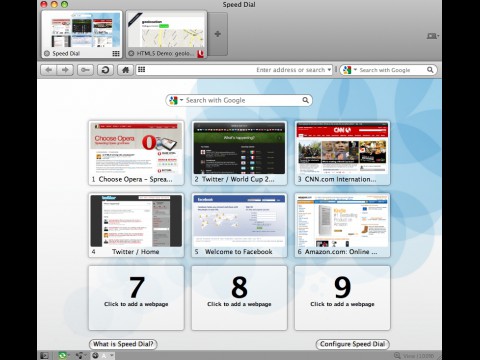Expand closed tabs dropdown arrow

coord(438,36)
